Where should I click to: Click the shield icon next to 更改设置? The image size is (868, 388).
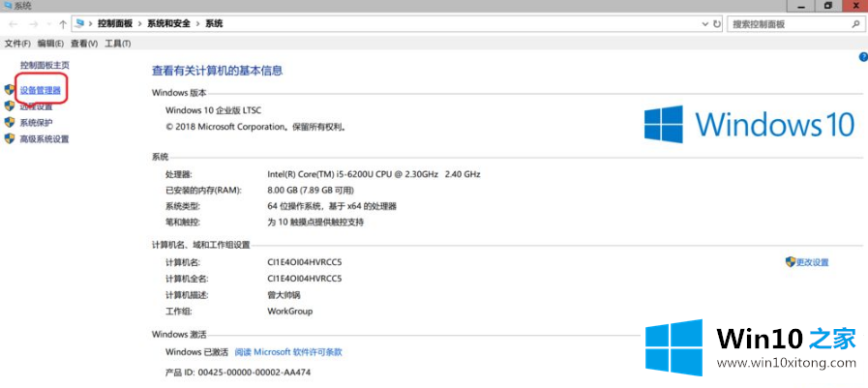pyautogui.click(x=791, y=262)
